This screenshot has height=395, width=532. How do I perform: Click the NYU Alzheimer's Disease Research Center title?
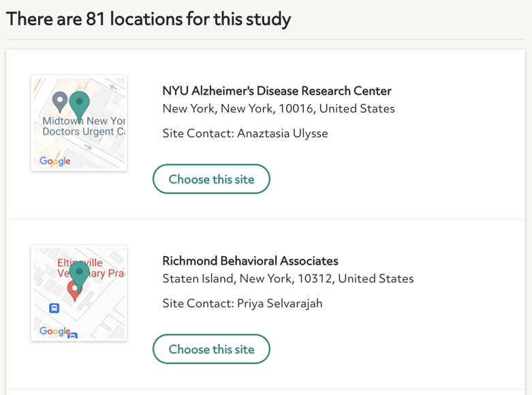tap(277, 91)
